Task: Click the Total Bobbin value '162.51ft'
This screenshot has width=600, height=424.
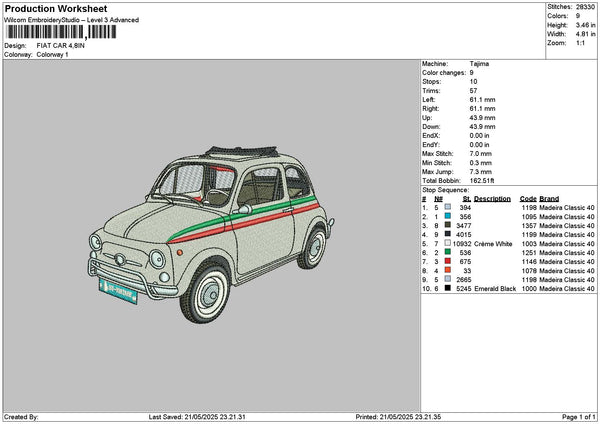Action: [482, 181]
